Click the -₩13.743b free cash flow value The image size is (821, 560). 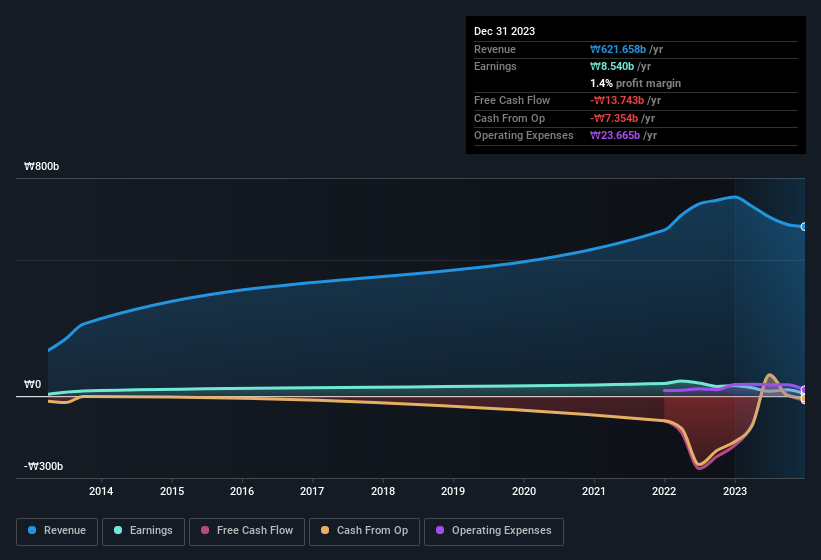point(617,100)
